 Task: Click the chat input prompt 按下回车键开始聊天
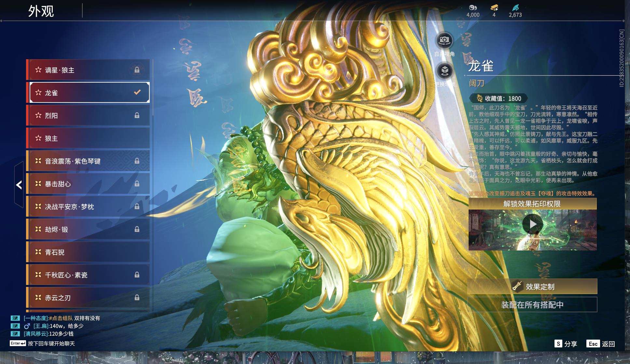(51, 344)
